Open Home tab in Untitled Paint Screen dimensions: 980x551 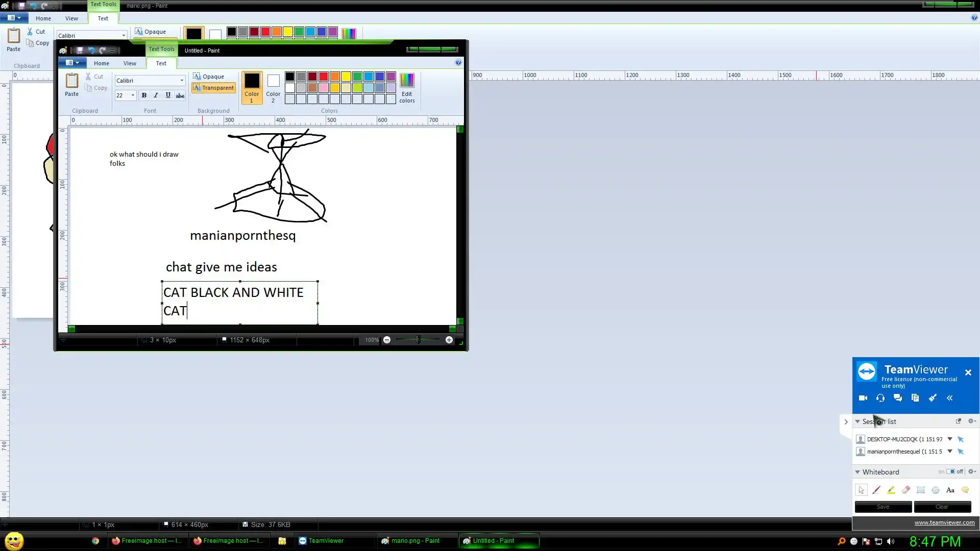[x=101, y=63]
